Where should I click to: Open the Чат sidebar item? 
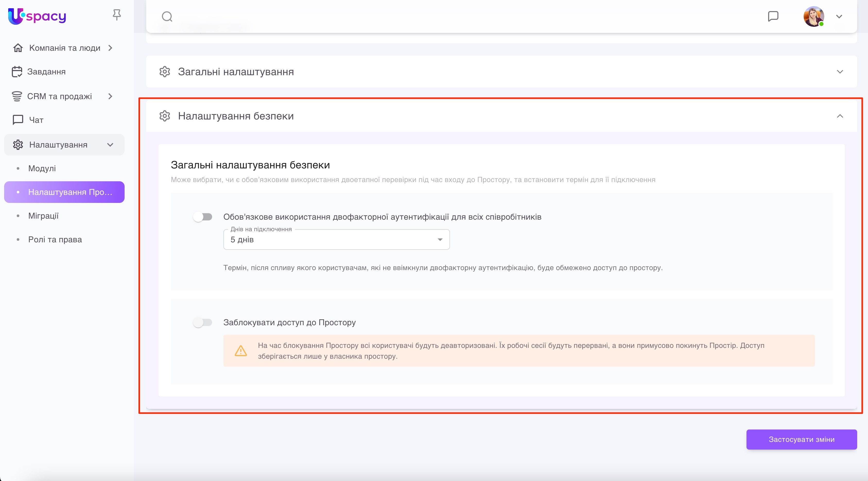[x=36, y=120]
